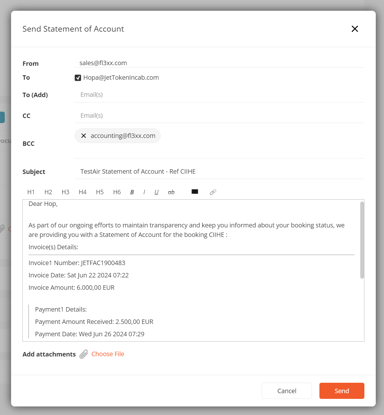Image resolution: width=384 pixels, height=415 pixels.
Task: Click the Subject field
Action: click(x=219, y=171)
